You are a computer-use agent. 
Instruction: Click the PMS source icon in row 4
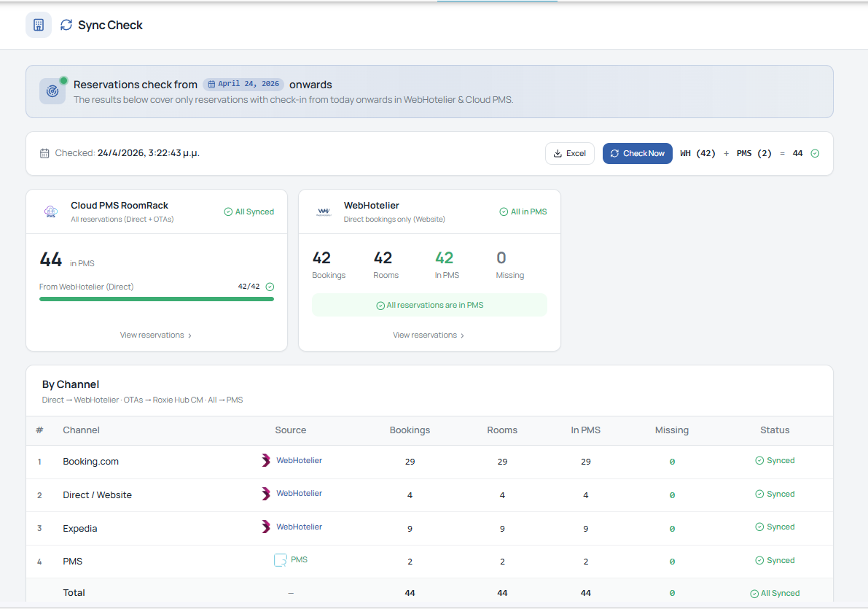[x=281, y=560]
